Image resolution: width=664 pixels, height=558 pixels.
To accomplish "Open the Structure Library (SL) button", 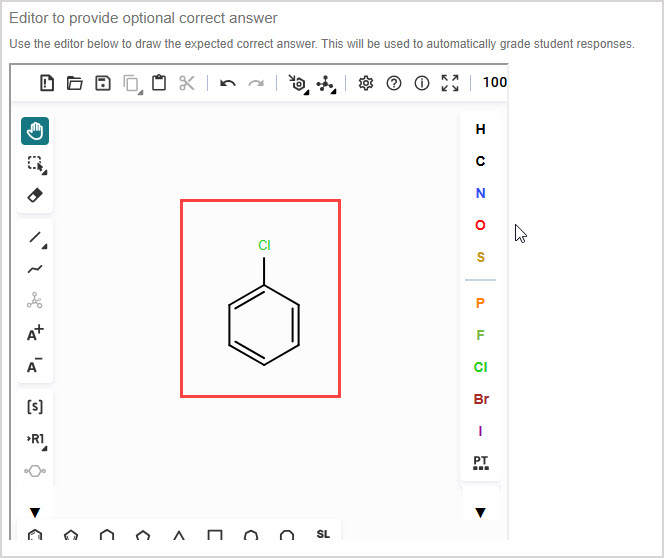I will click(323, 534).
